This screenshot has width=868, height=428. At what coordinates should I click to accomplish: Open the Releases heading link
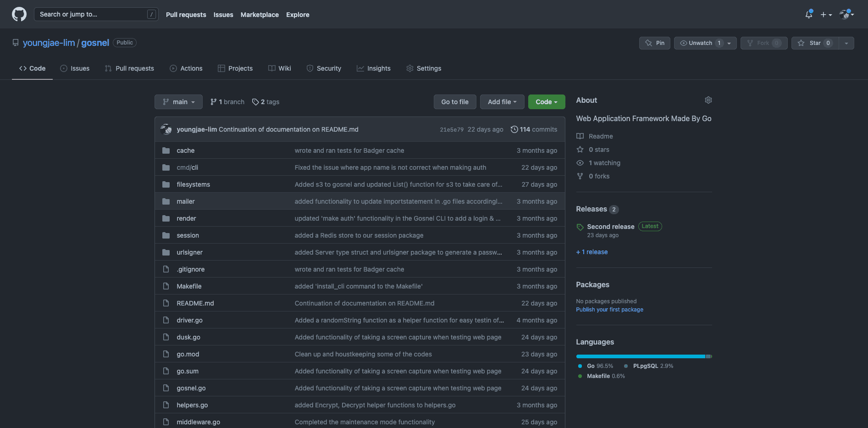coord(592,209)
